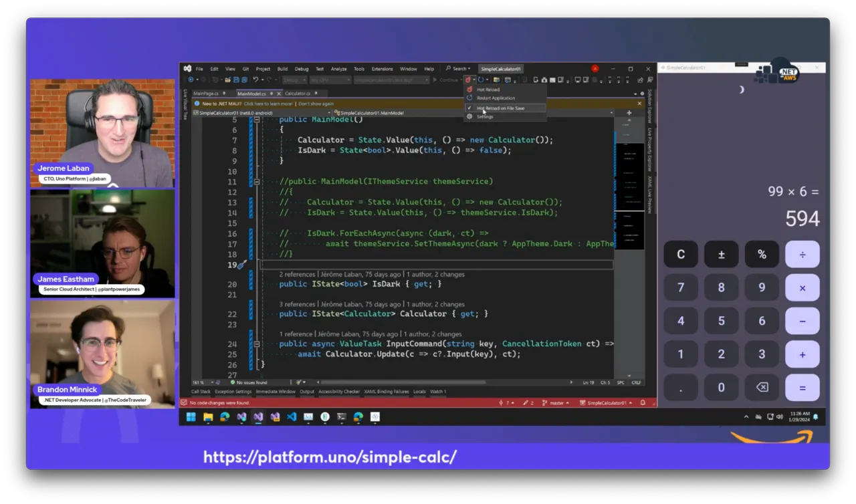Toggle the dark mode moon switch in calculator
The image size is (856, 504).
pos(741,90)
